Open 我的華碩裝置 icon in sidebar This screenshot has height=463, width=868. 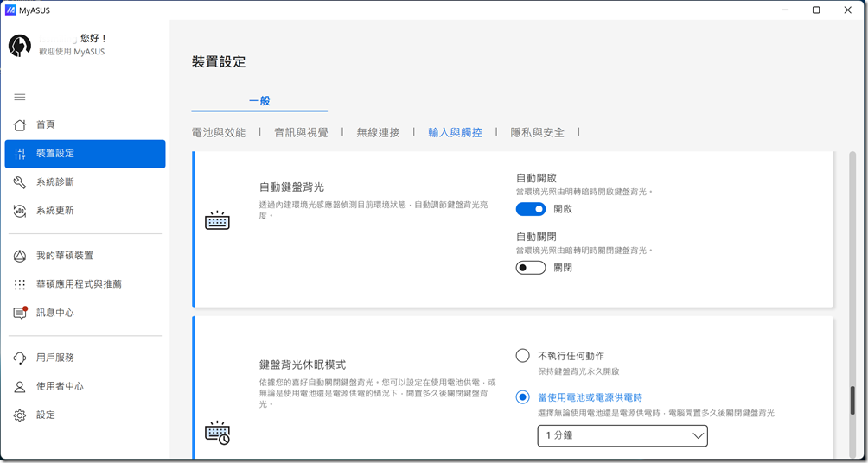(x=20, y=256)
